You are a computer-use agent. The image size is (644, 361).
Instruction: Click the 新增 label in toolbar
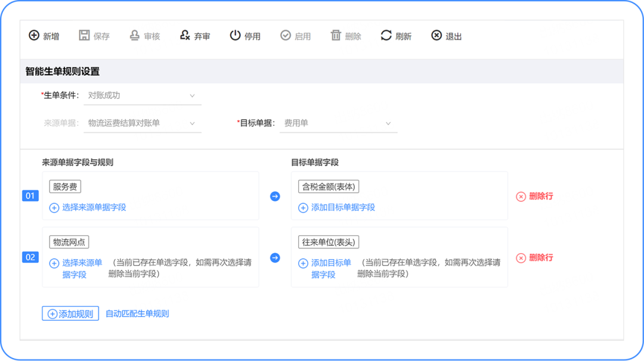[x=51, y=36]
